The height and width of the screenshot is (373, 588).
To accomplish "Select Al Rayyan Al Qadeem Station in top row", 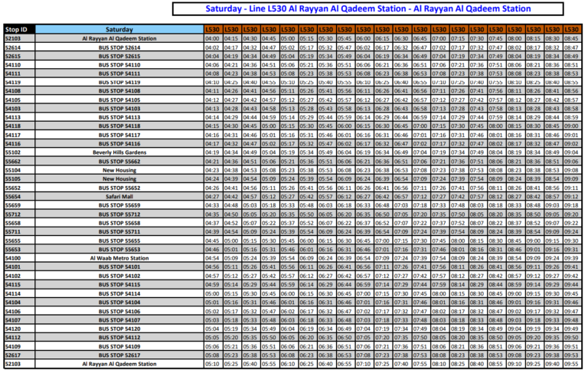I will (119, 38).
